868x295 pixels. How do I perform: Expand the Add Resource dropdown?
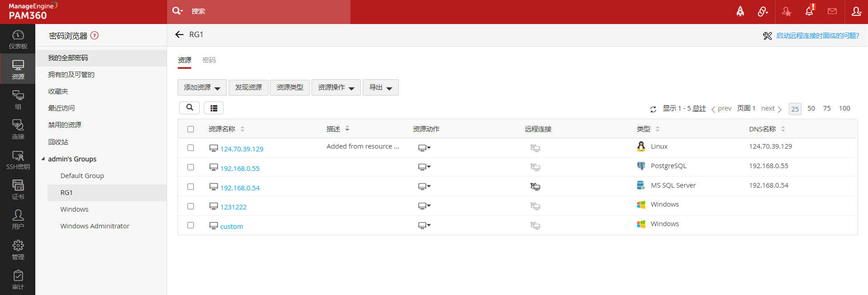pos(202,87)
